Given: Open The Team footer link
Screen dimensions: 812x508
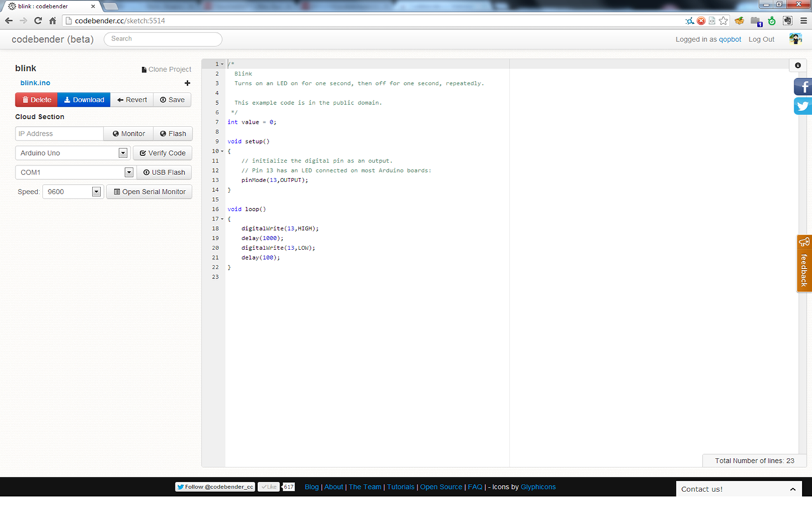Looking at the screenshot, I should (365, 487).
